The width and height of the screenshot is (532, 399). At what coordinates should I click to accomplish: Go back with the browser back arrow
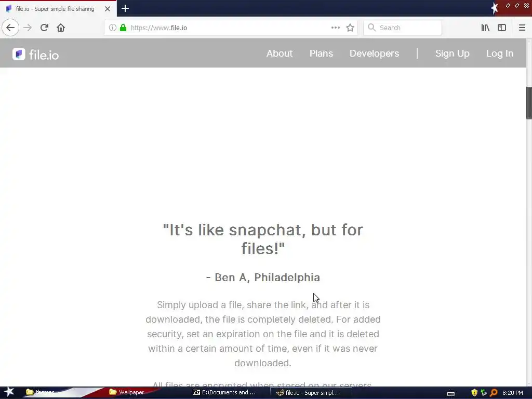pos(10,28)
